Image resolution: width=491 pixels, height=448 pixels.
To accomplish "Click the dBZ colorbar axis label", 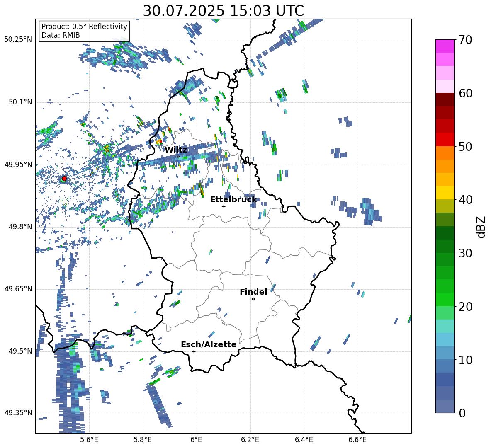I will (481, 227).
